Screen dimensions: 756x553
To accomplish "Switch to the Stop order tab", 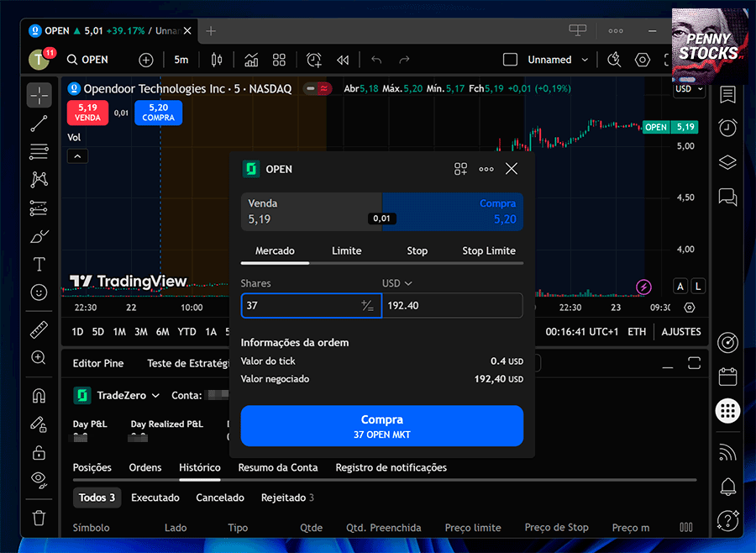I will click(x=417, y=251).
